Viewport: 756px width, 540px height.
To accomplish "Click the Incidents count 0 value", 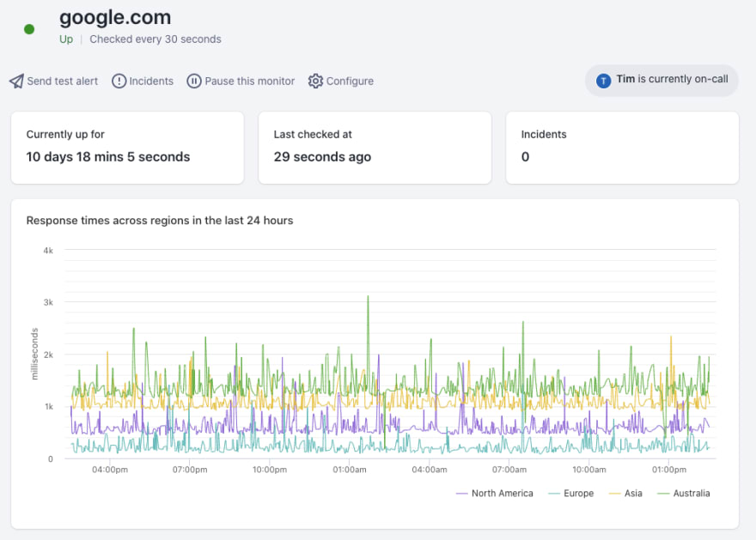I will (x=525, y=156).
